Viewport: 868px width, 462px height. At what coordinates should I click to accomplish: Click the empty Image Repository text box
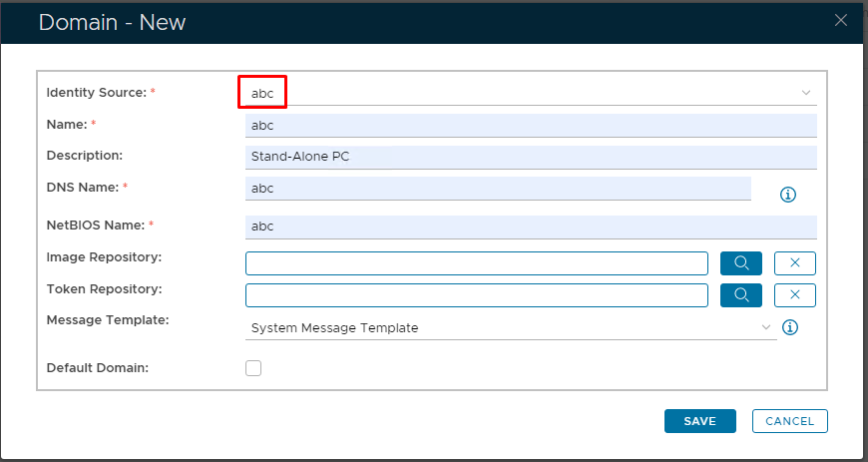click(x=476, y=262)
